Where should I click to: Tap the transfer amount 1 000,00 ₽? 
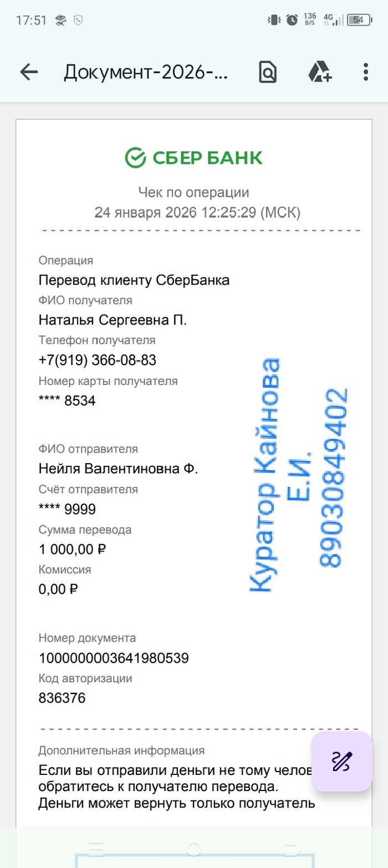tap(72, 549)
